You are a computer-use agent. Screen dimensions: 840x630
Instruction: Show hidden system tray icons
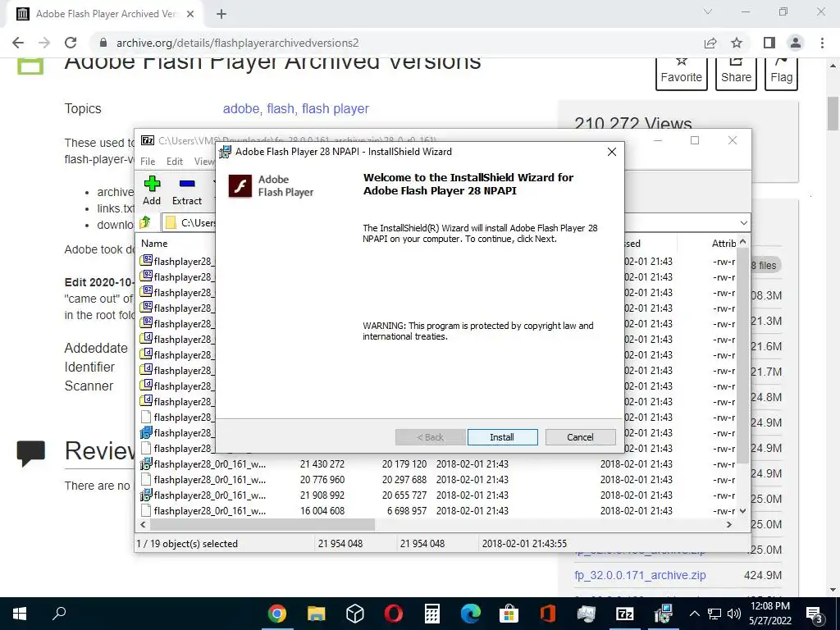[x=694, y=614]
